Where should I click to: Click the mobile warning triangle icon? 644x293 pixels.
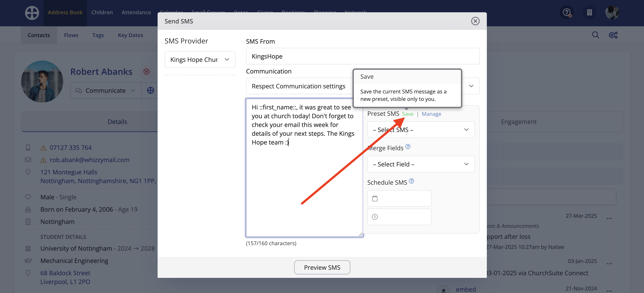coord(43,148)
